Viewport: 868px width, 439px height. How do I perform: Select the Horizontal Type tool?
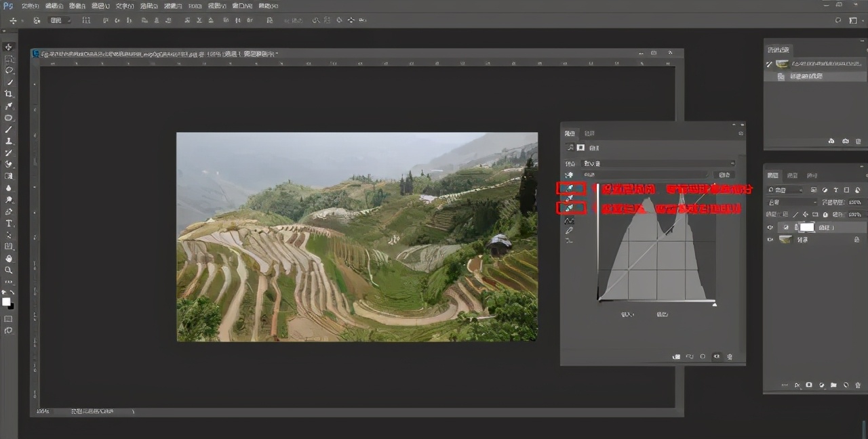(9, 223)
